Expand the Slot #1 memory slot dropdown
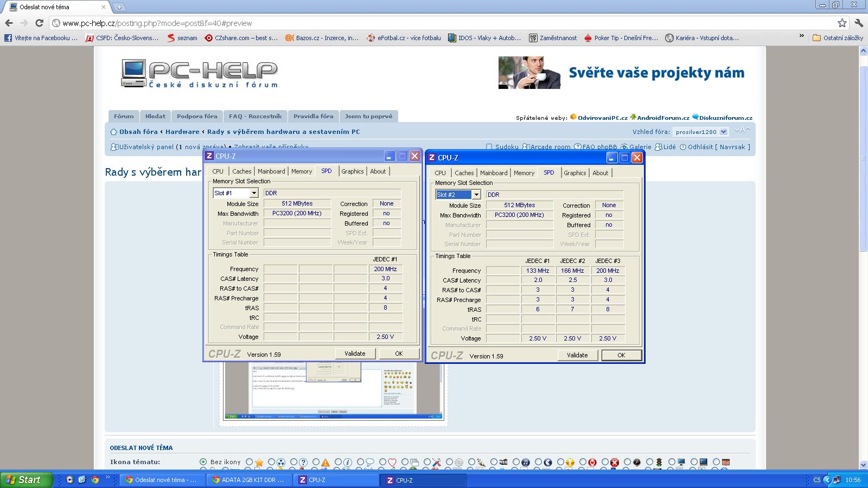 coord(253,193)
